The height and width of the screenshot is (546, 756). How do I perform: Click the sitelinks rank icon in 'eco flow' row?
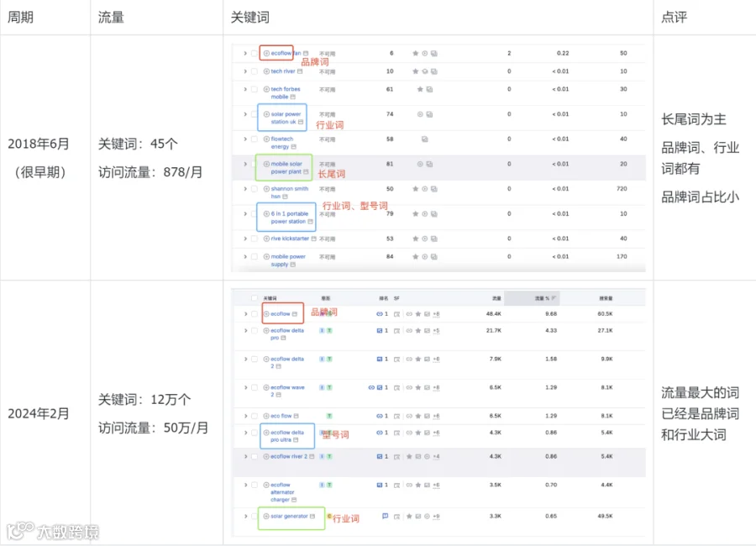pyautogui.click(x=380, y=416)
